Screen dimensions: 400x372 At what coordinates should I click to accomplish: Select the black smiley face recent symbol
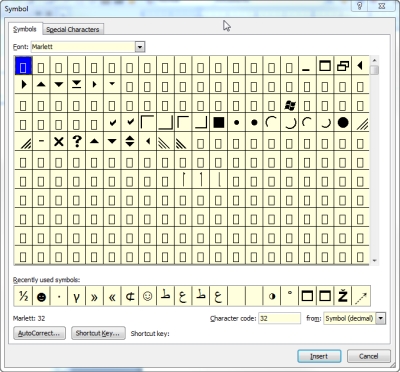(x=41, y=296)
